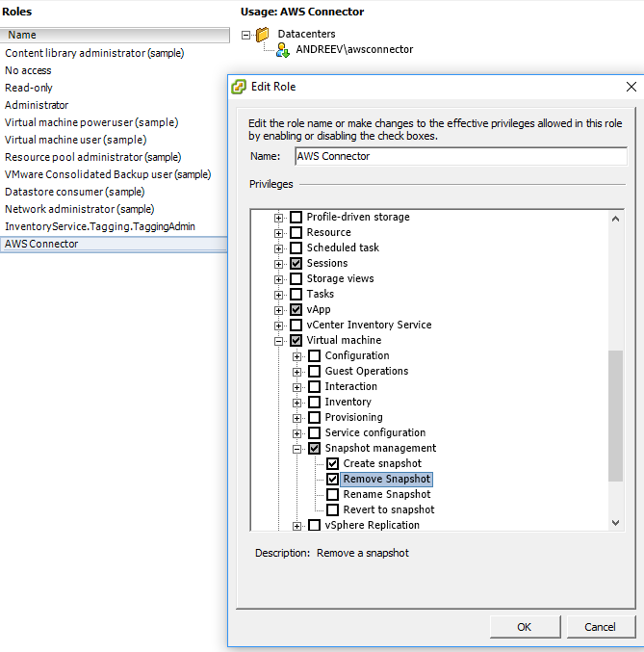Click the privileges scrollbar up arrow
The height and width of the screenshot is (652, 644).
click(616, 219)
